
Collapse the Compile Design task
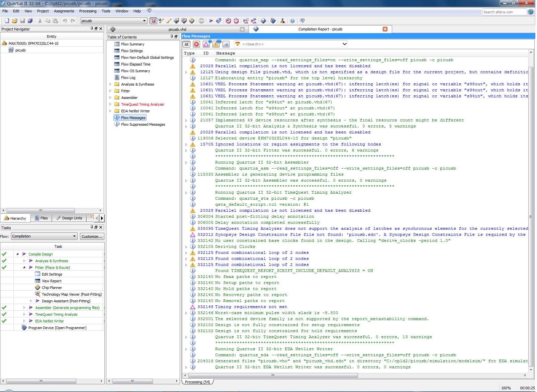(x=17, y=254)
